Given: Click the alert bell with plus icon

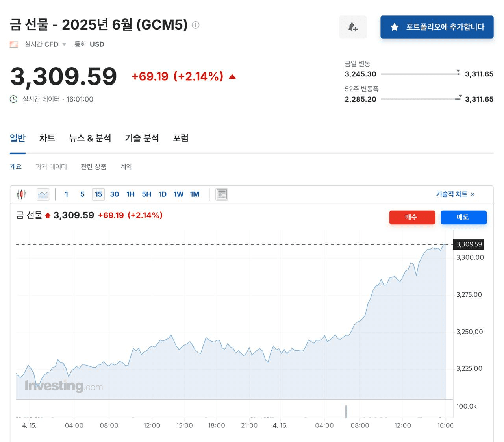Looking at the screenshot, I should click(353, 27).
